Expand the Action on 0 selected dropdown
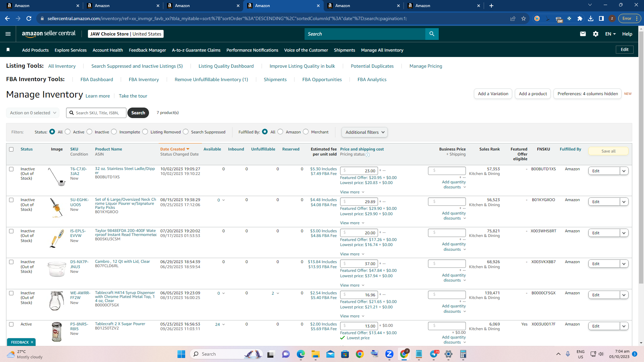The image size is (644, 362). [x=33, y=113]
